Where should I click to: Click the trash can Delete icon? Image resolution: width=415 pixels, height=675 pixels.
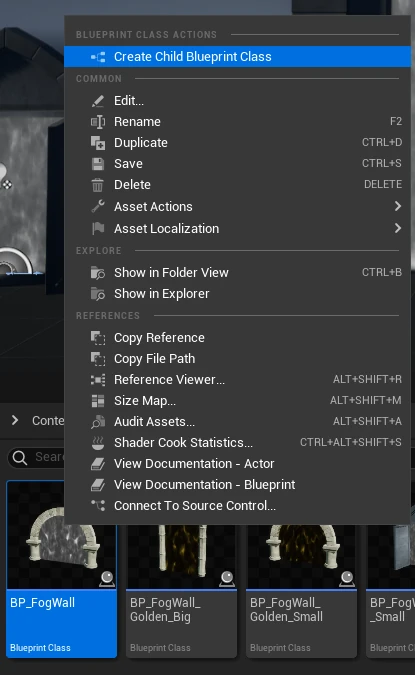click(x=98, y=185)
